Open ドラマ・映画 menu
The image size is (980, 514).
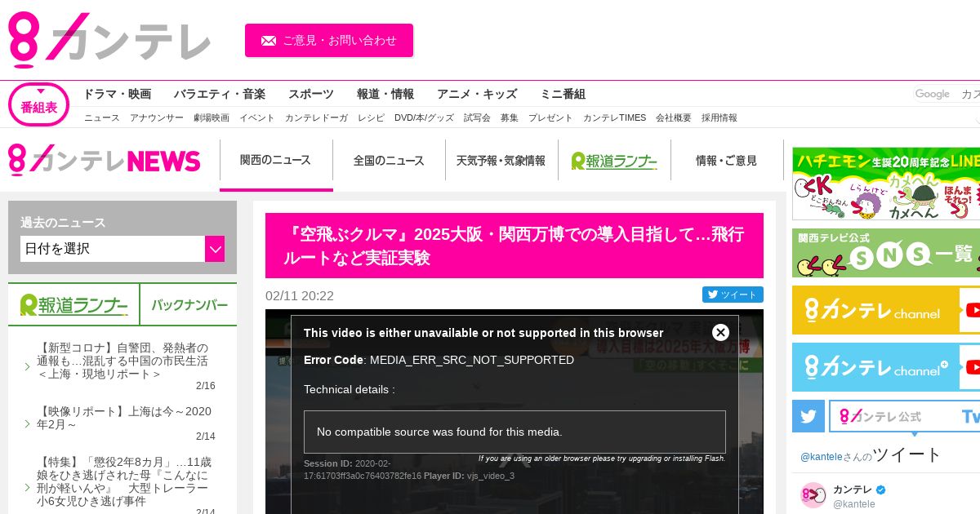pos(117,94)
